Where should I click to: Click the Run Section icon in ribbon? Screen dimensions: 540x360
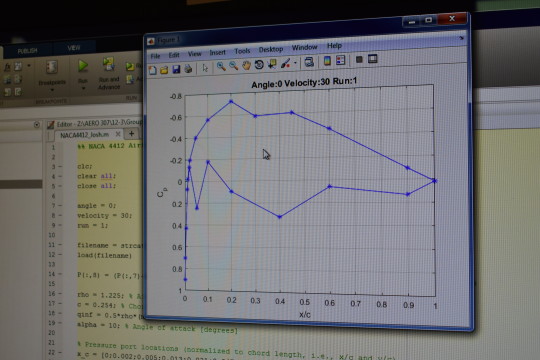[x=130, y=66]
